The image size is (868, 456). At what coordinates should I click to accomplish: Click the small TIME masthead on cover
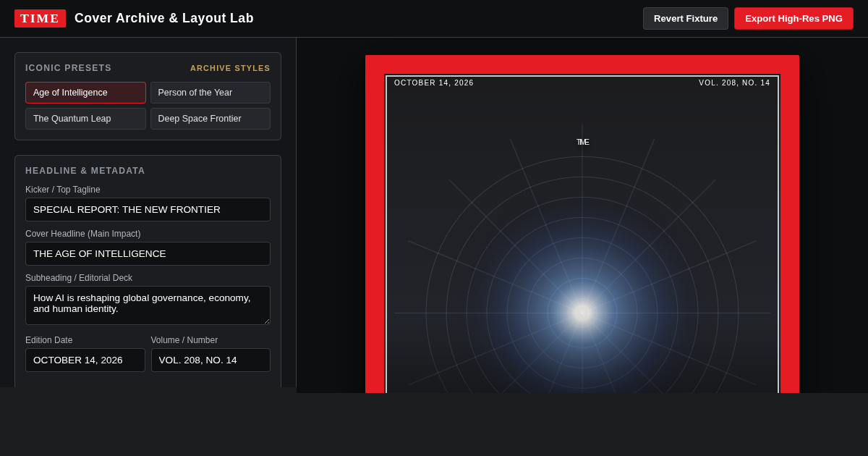pos(582,142)
